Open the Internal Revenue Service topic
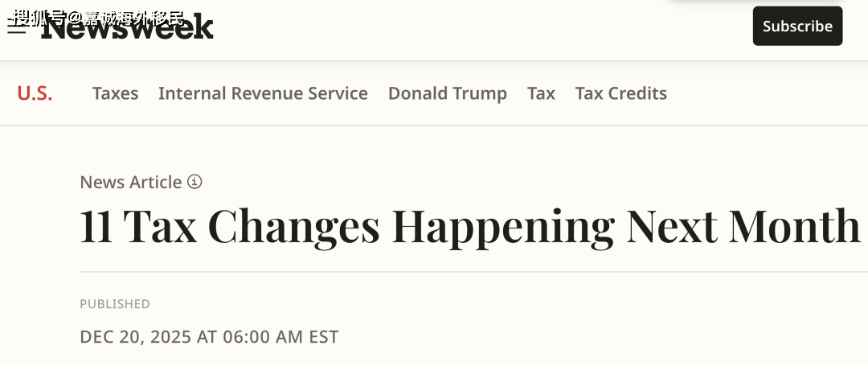 263,93
